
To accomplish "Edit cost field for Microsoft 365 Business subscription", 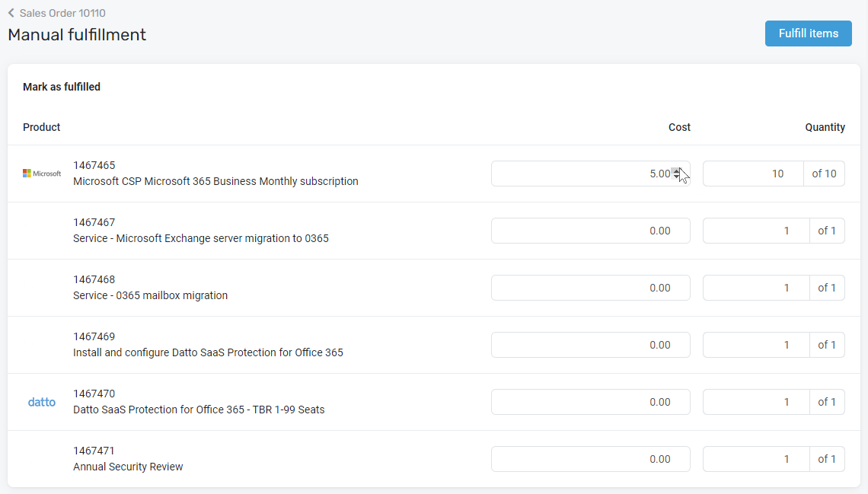I will pos(579,174).
